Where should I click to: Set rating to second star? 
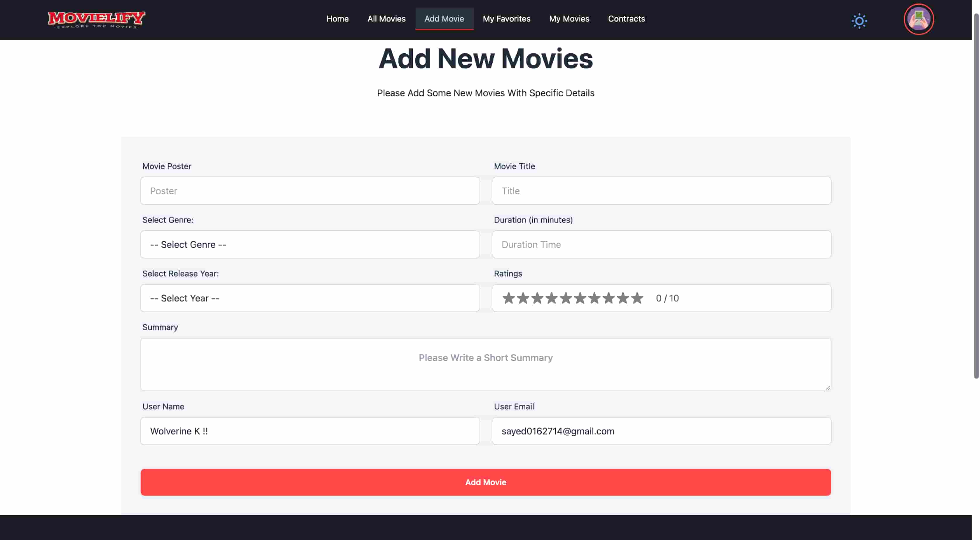[523, 298]
